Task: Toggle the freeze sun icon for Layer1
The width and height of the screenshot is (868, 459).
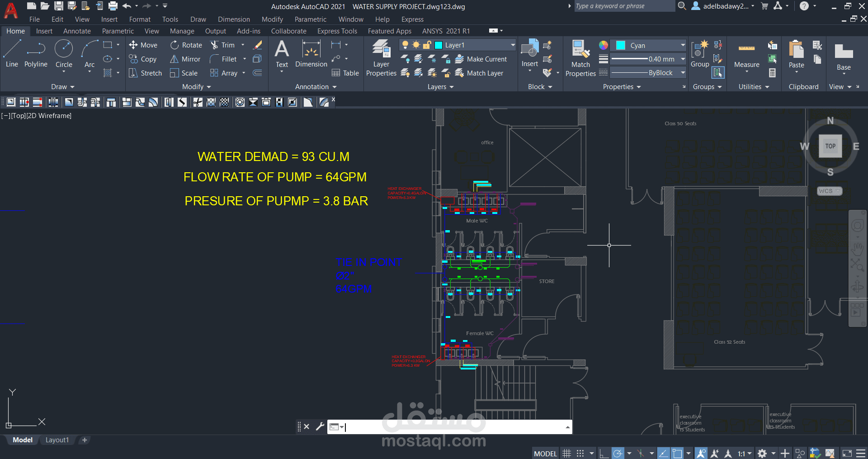Action: [x=416, y=45]
